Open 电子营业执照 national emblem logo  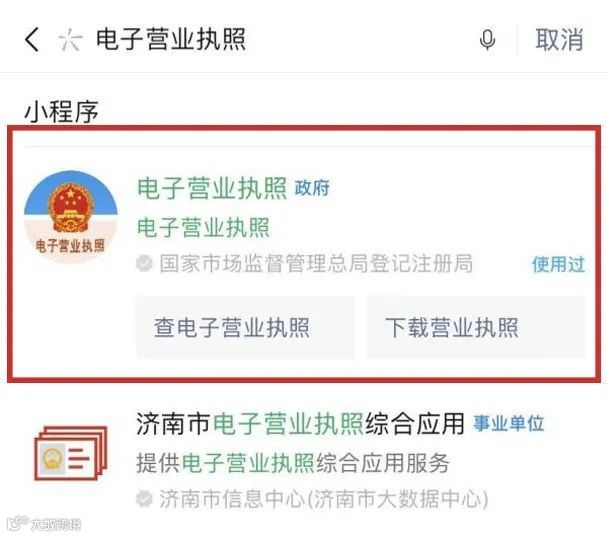pyautogui.click(x=70, y=217)
